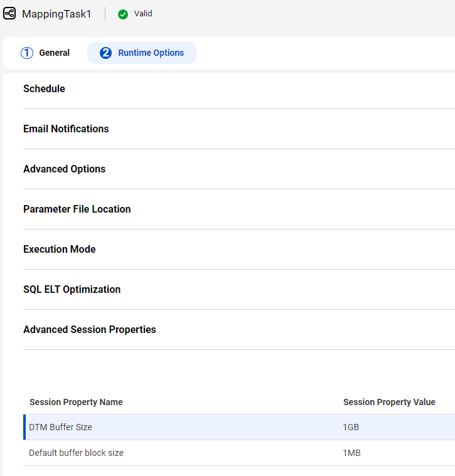Switch to the General tab
The width and height of the screenshot is (455, 476).
(x=45, y=53)
